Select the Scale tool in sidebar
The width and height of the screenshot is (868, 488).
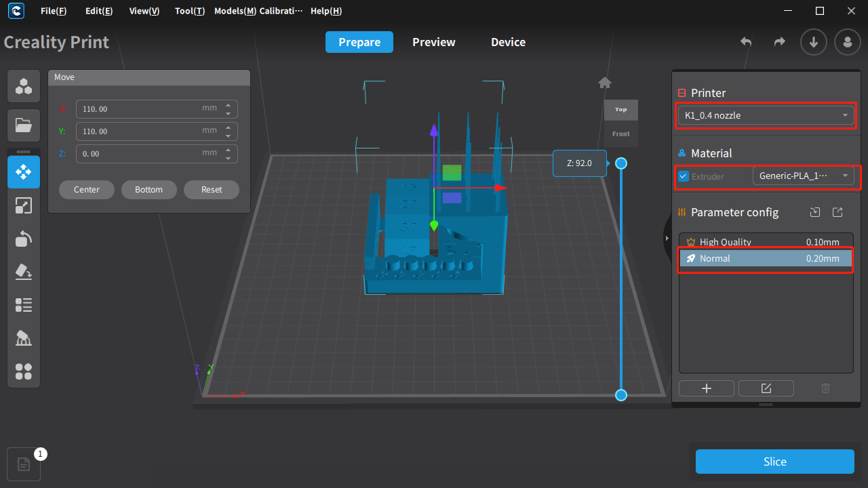click(x=24, y=205)
